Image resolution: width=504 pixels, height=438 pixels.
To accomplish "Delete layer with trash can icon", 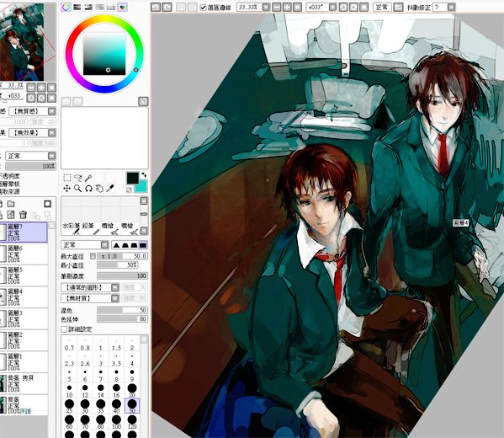I will coord(23,215).
